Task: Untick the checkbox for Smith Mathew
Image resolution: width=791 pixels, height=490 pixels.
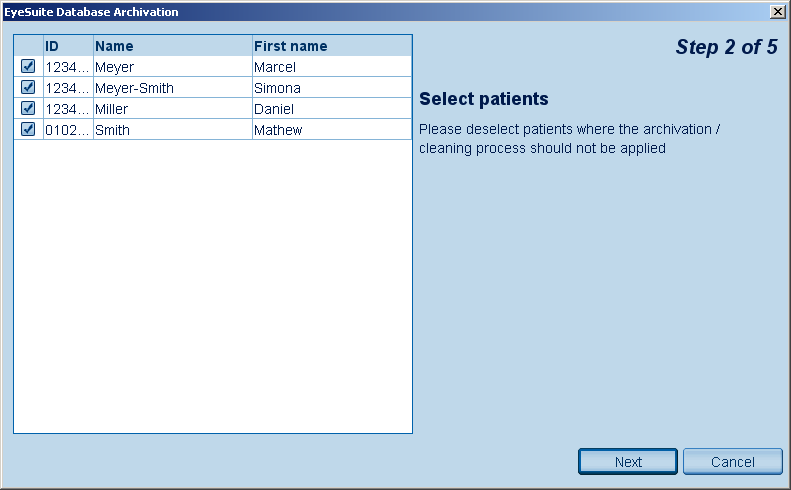Action: click(28, 129)
